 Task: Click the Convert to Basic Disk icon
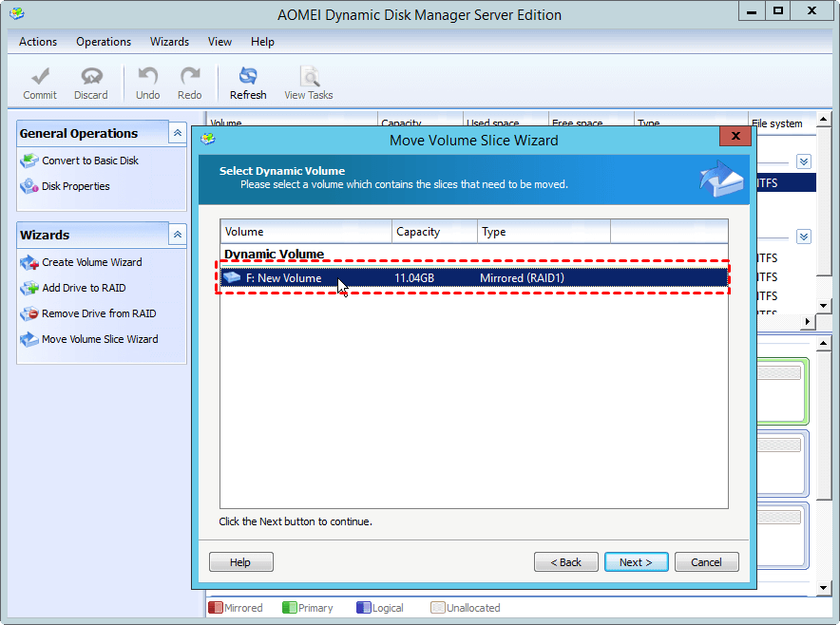tap(29, 161)
